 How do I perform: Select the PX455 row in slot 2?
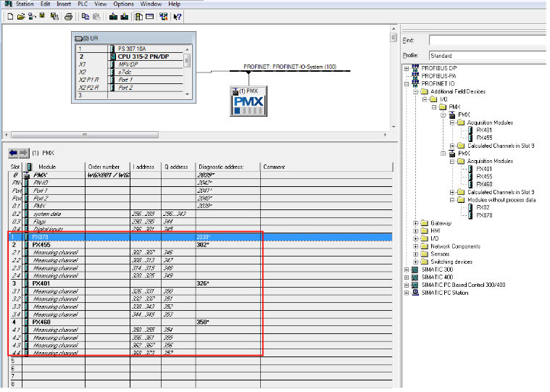pyautogui.click(x=200, y=245)
